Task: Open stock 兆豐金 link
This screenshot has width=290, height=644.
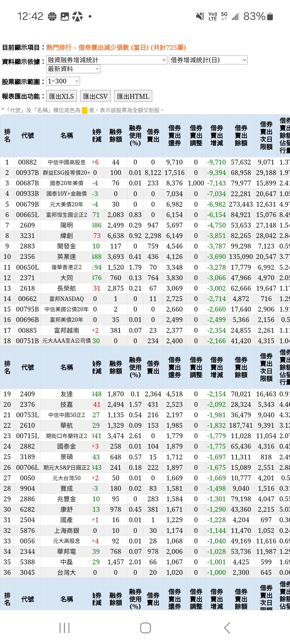Action: pos(67,499)
